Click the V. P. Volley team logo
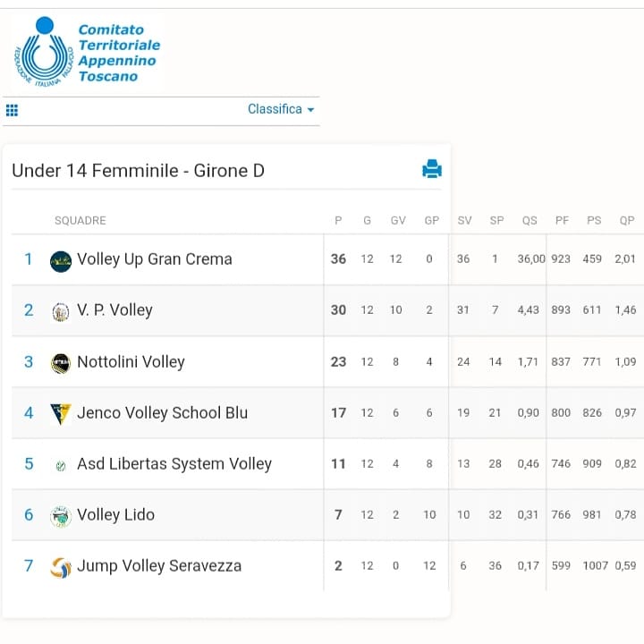 click(x=61, y=312)
